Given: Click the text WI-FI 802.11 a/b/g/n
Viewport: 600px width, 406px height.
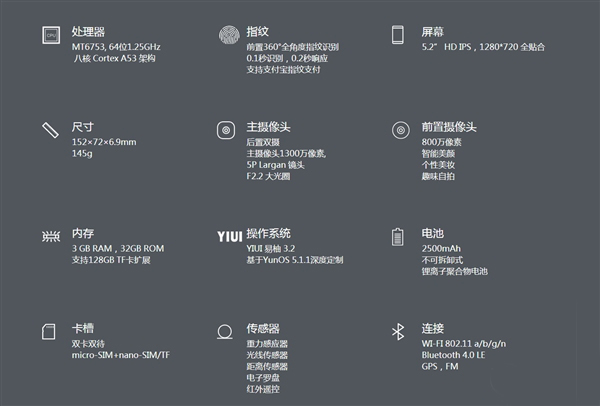Looking at the screenshot, I should [464, 344].
